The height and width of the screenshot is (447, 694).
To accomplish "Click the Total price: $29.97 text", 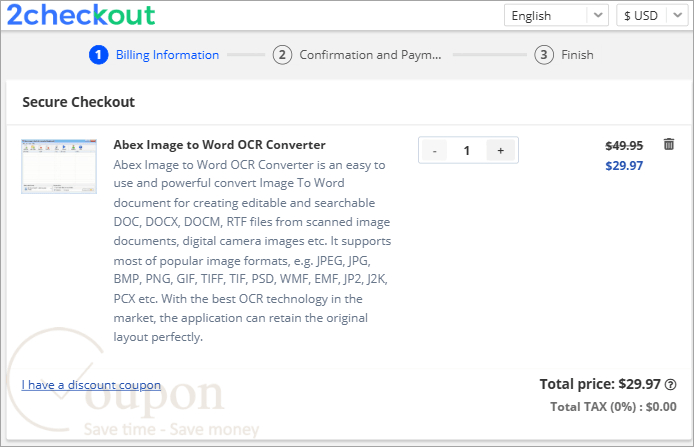I will click(600, 384).
